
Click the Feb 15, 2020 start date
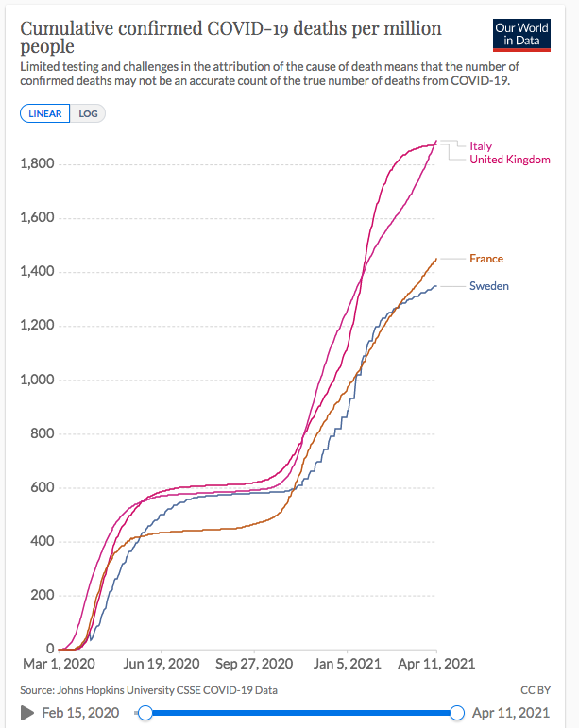coord(78,713)
